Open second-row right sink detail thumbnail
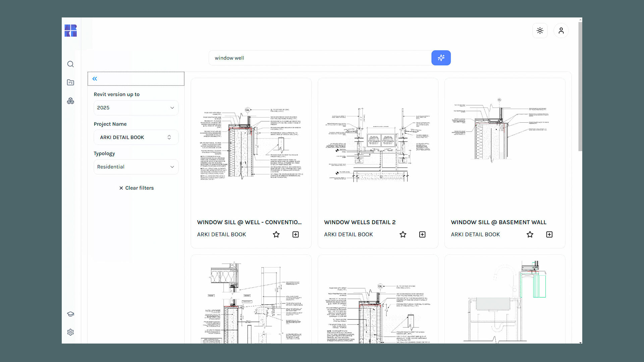644x362 pixels. 505,302
